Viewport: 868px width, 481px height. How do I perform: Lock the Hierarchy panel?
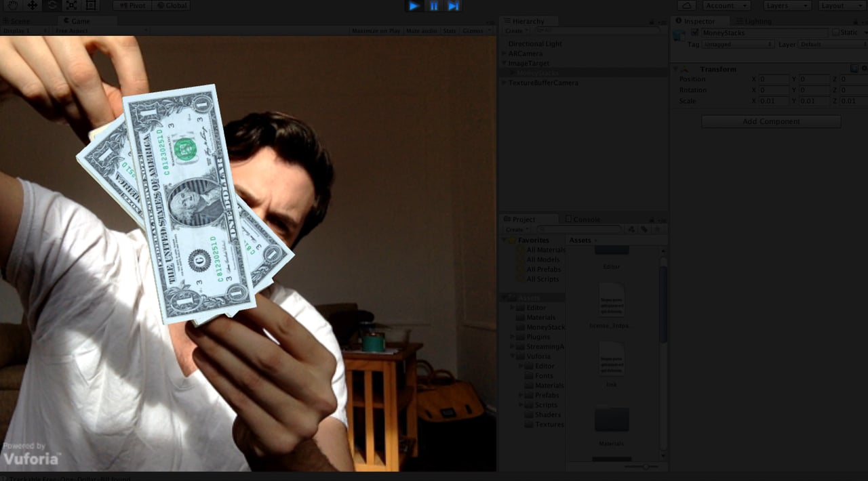652,22
